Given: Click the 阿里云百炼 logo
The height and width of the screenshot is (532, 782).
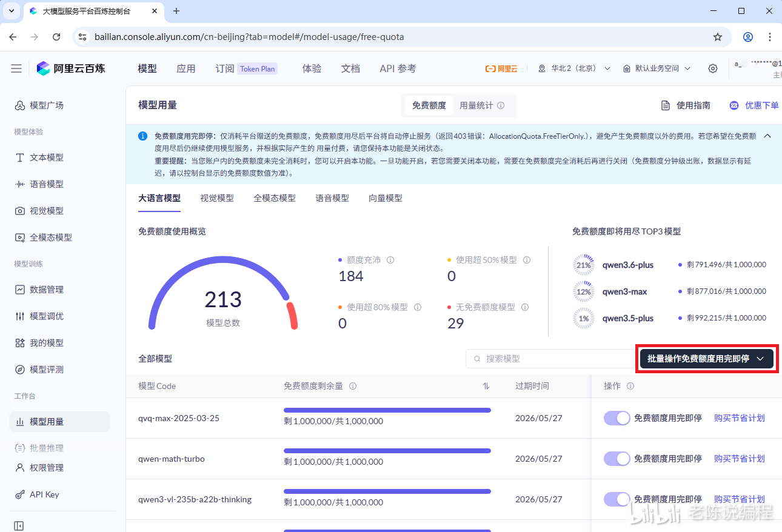Looking at the screenshot, I should pos(71,68).
